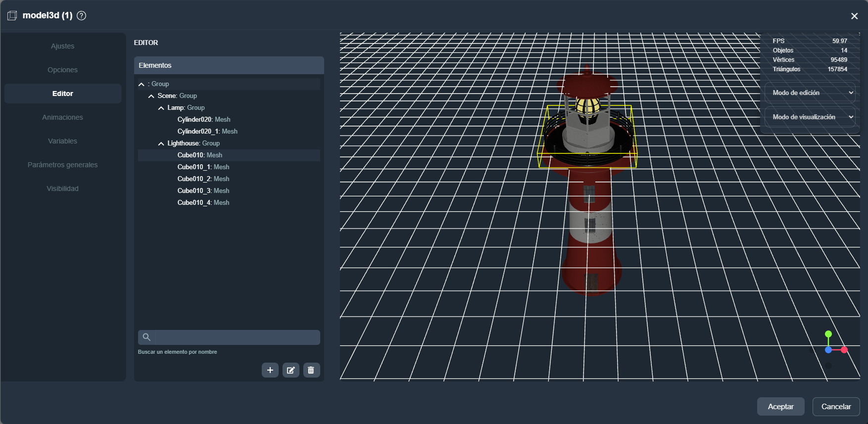Add a new element with plus button
Viewport: 868px width, 424px height.
tap(270, 370)
